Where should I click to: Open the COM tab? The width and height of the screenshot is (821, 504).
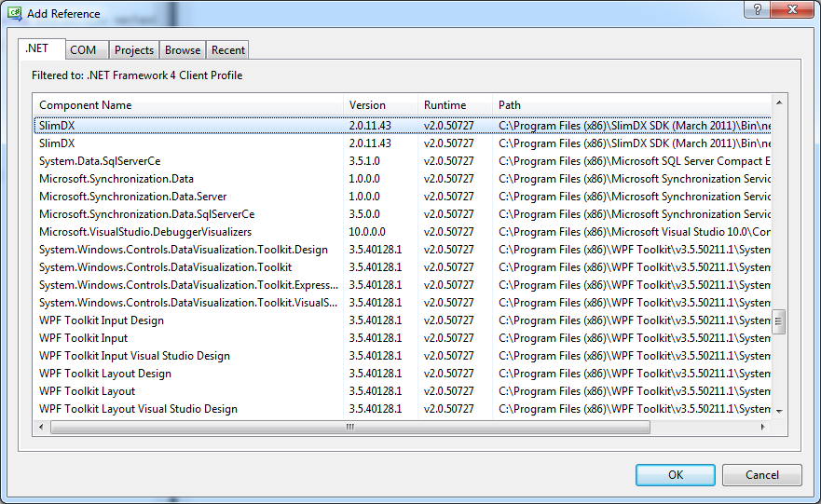click(x=87, y=50)
